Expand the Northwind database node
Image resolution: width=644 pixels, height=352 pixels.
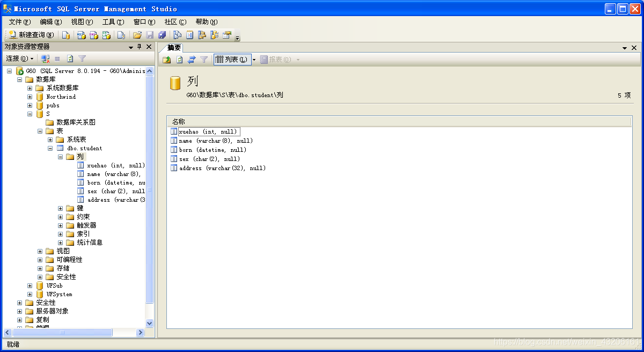[30, 97]
